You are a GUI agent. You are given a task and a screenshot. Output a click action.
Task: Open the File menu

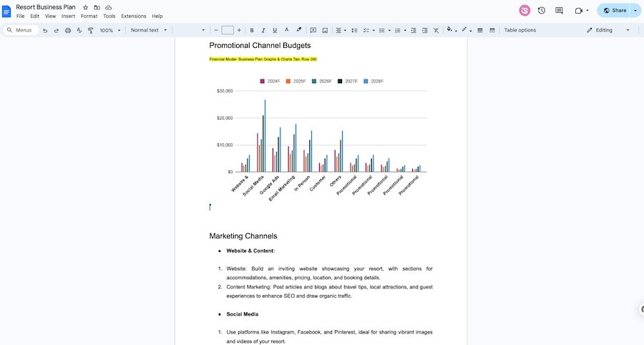pyautogui.click(x=21, y=16)
